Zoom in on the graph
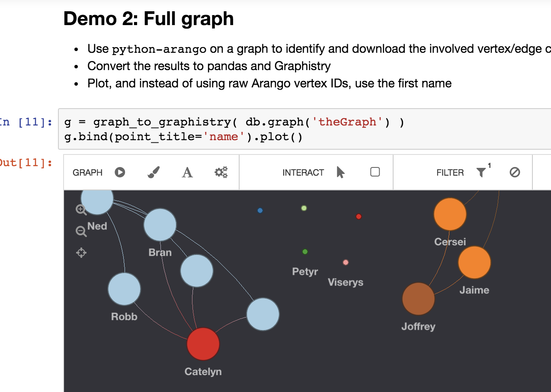The image size is (551, 392). (81, 210)
